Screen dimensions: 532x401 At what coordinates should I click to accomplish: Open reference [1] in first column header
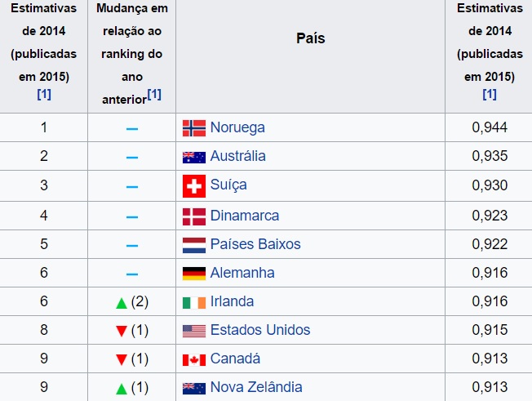[44, 94]
